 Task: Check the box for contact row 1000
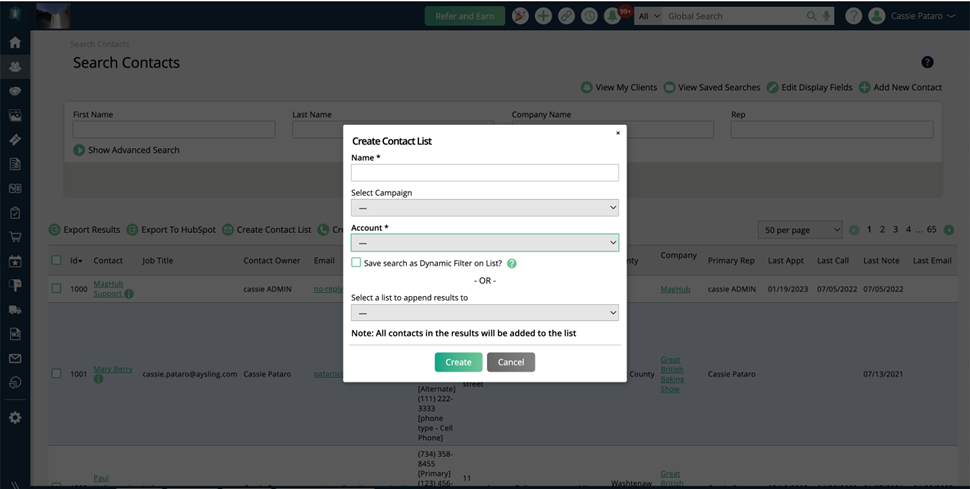point(56,288)
